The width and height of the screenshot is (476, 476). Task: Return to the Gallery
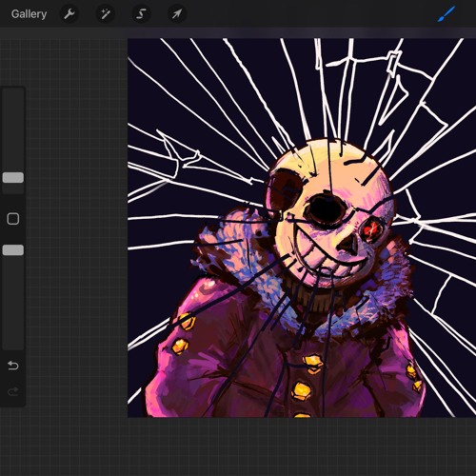pos(29,14)
